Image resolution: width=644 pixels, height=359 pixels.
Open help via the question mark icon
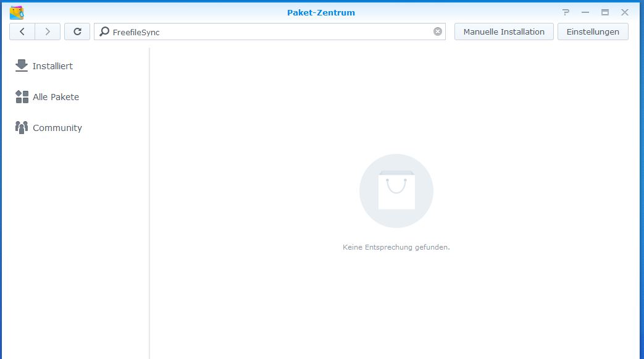pos(566,12)
